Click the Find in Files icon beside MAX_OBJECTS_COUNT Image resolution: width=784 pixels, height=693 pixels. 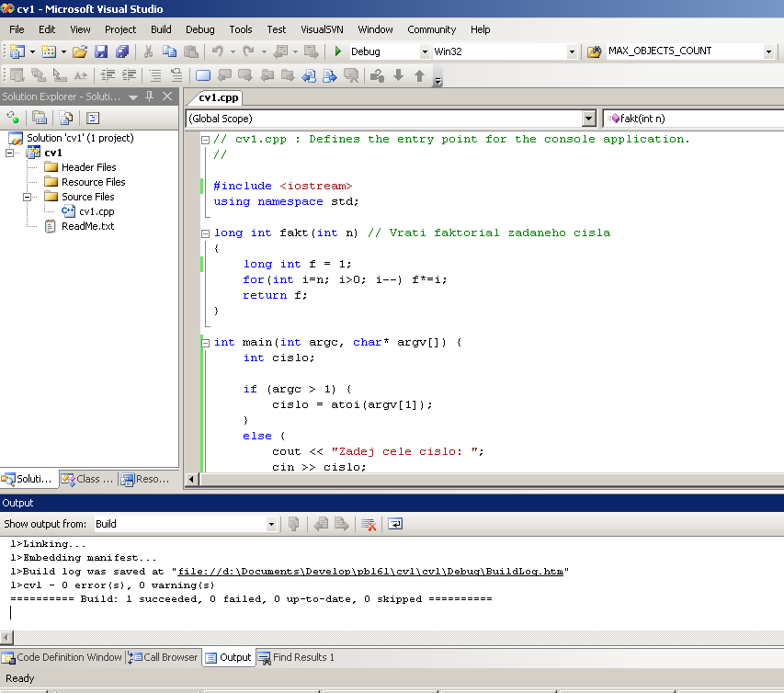(x=594, y=51)
